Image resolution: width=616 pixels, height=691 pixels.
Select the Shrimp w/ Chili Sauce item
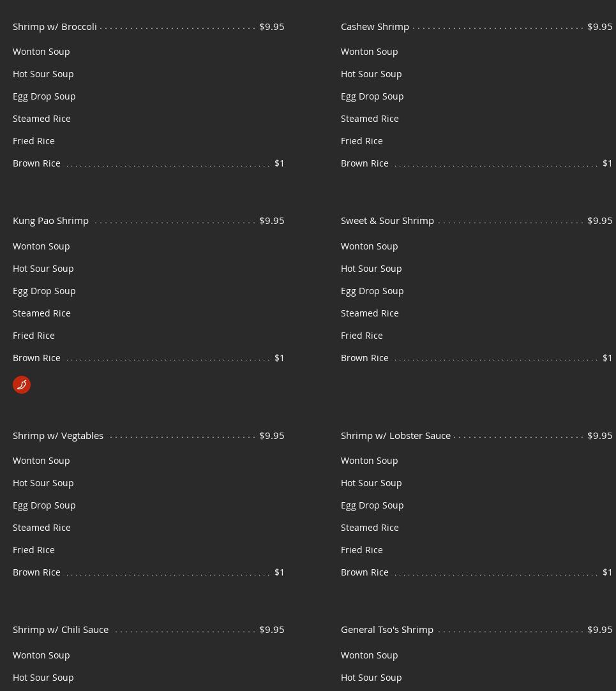point(61,630)
